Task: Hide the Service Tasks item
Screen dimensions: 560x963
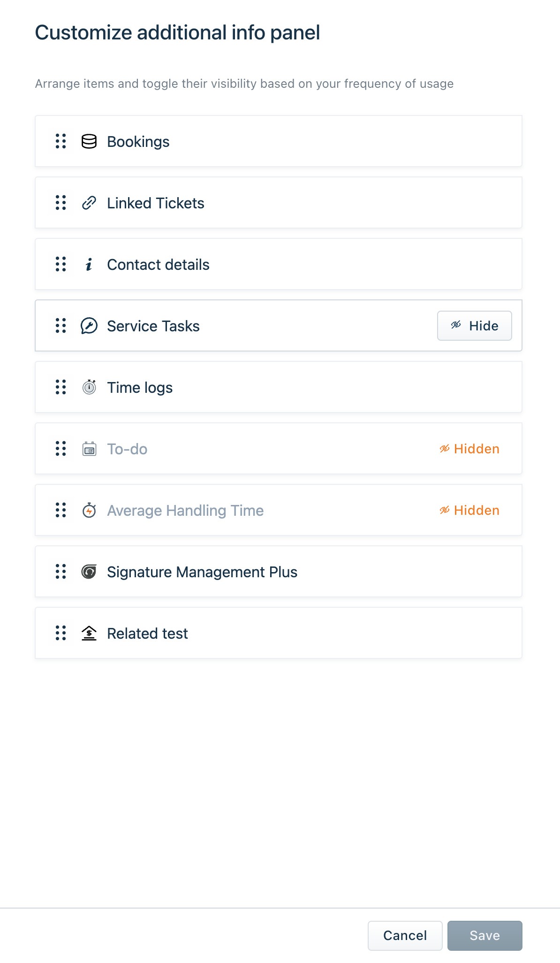Action: [475, 326]
